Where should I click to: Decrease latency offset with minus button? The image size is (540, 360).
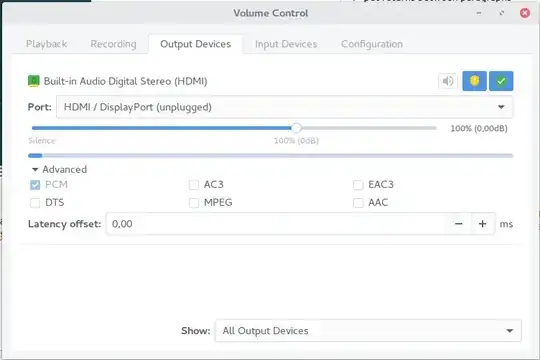click(x=459, y=224)
